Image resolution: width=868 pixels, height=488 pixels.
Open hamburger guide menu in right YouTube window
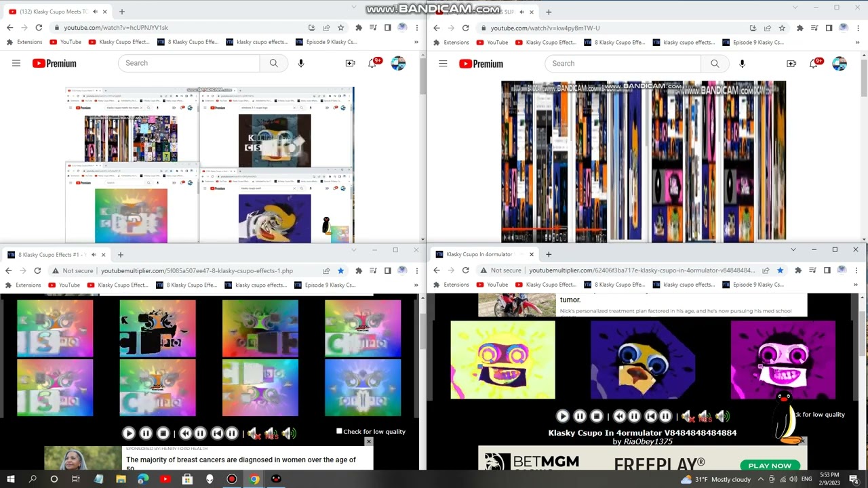pyautogui.click(x=443, y=64)
